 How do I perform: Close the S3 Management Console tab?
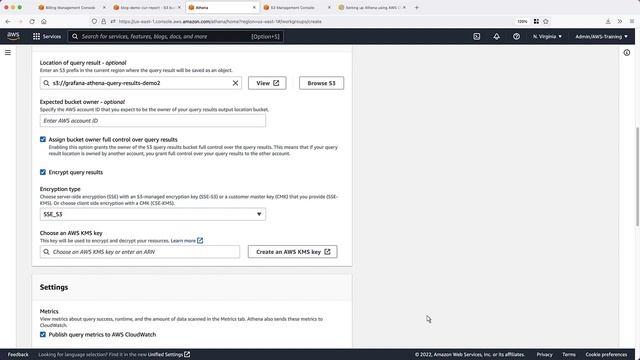pyautogui.click(x=329, y=7)
